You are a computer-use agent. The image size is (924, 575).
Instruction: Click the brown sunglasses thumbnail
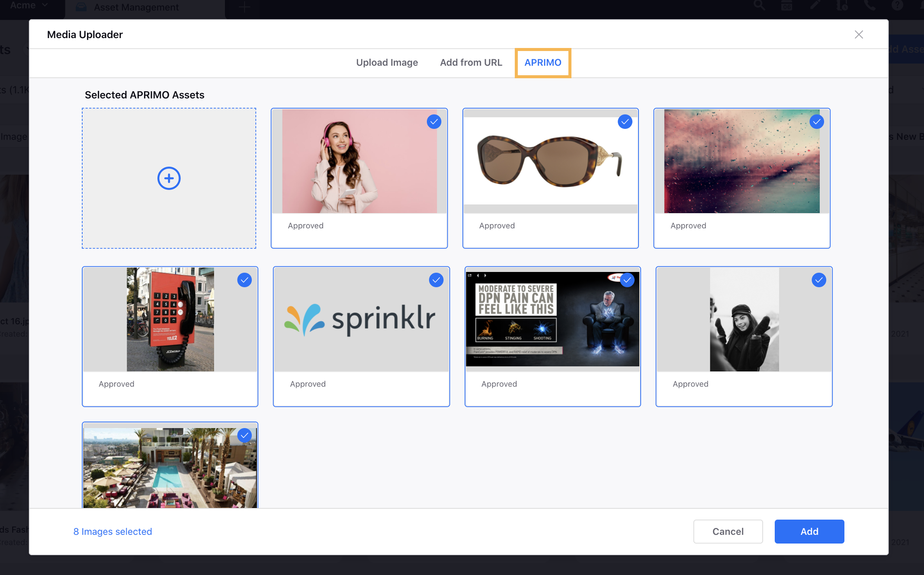click(x=550, y=161)
